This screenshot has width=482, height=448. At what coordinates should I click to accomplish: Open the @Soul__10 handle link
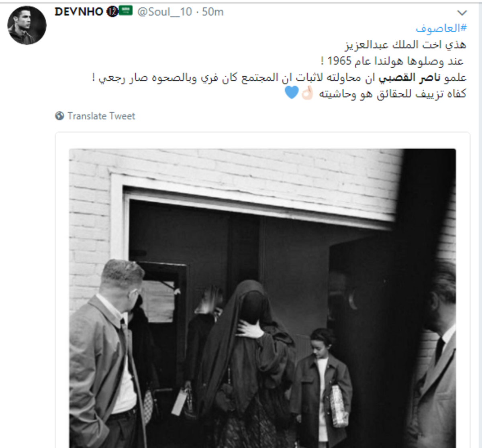(x=165, y=12)
